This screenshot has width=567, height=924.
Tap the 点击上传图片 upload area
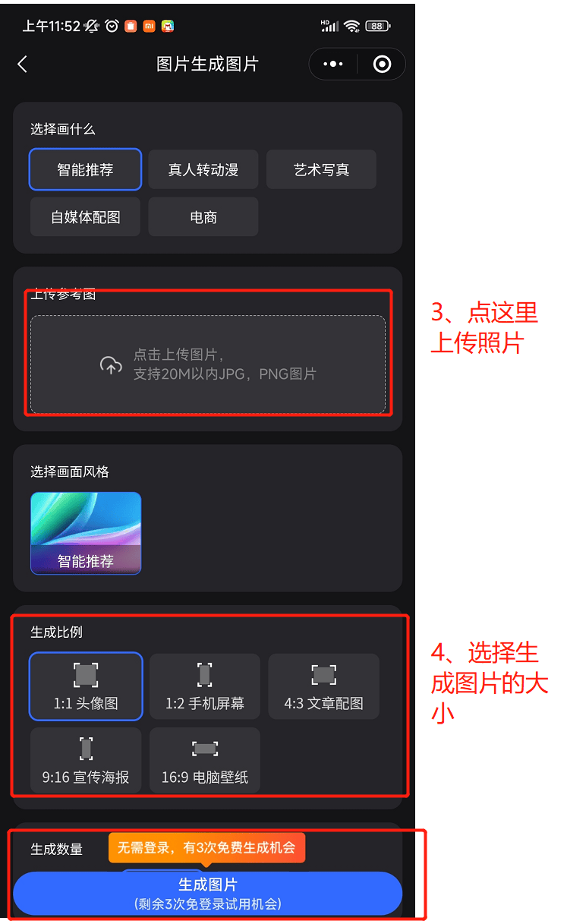[208, 364]
